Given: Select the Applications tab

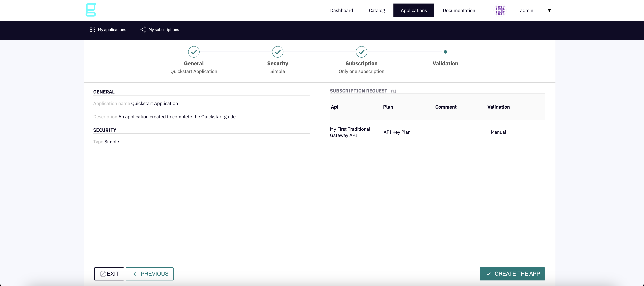Looking at the screenshot, I should tap(414, 10).
